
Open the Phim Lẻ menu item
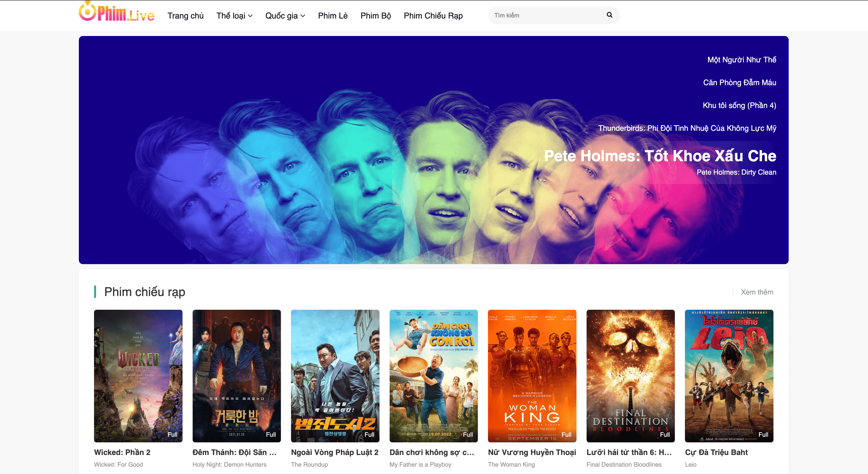point(333,16)
